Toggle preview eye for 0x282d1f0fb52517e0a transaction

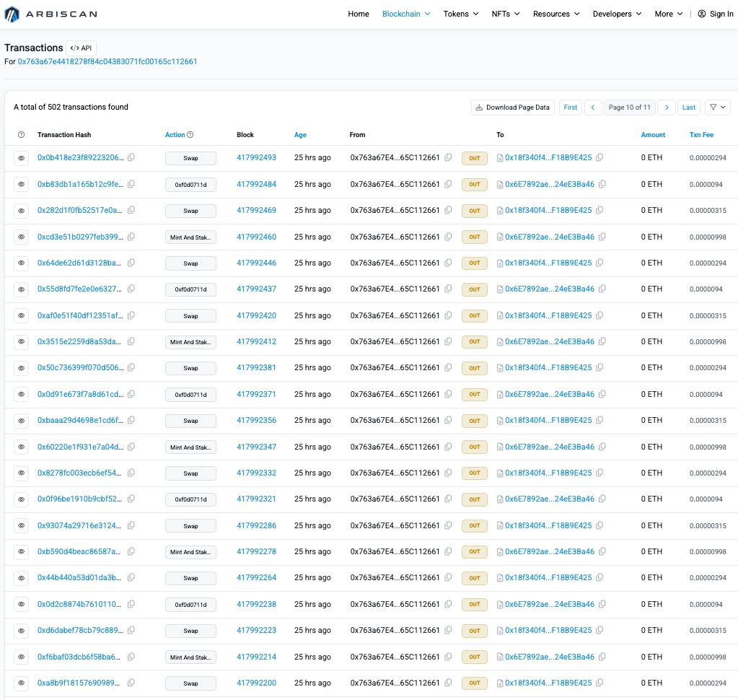(21, 211)
